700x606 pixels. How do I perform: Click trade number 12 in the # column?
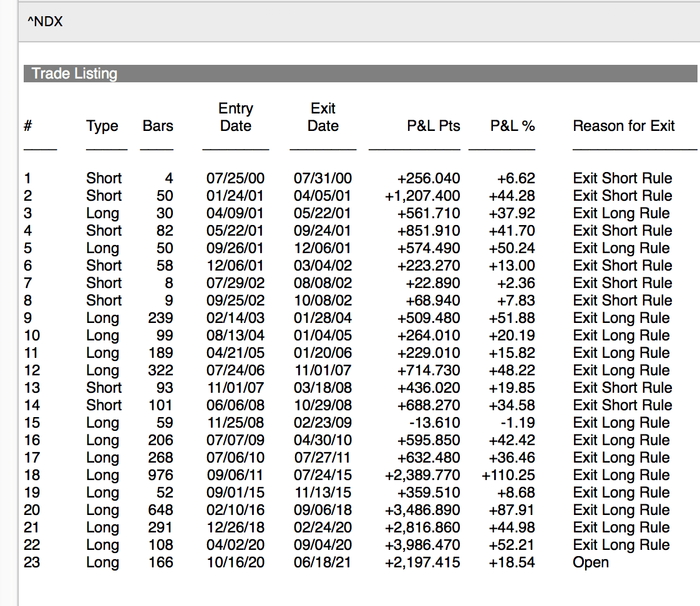31,370
